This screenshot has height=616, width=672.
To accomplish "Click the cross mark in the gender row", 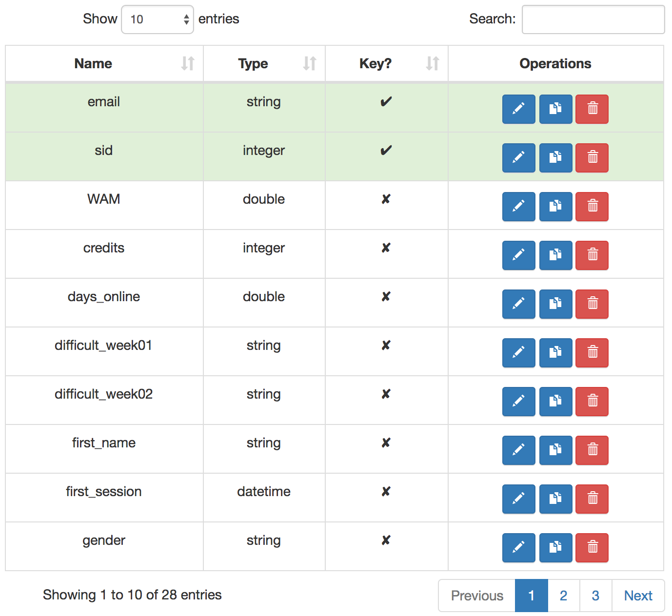I will [x=386, y=540].
